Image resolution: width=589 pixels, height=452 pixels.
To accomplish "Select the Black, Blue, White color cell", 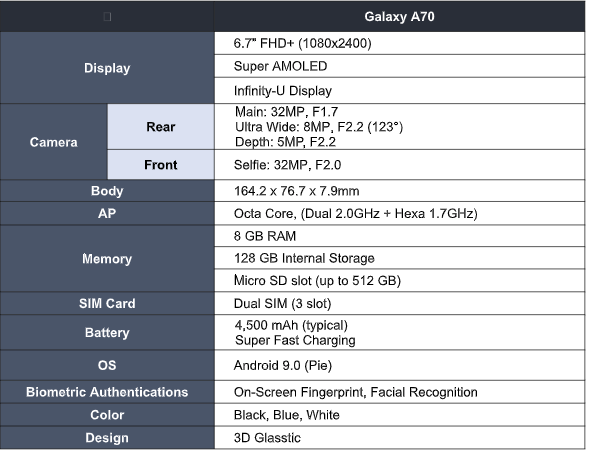I will coord(400,415).
